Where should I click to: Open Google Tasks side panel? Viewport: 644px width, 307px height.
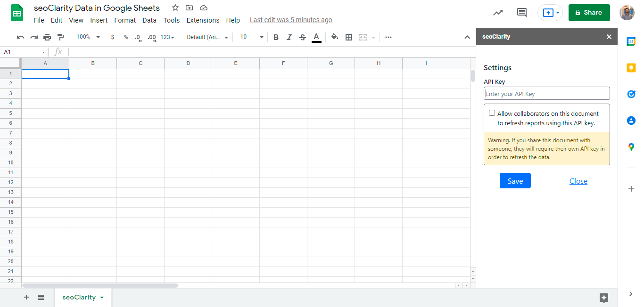(631, 94)
